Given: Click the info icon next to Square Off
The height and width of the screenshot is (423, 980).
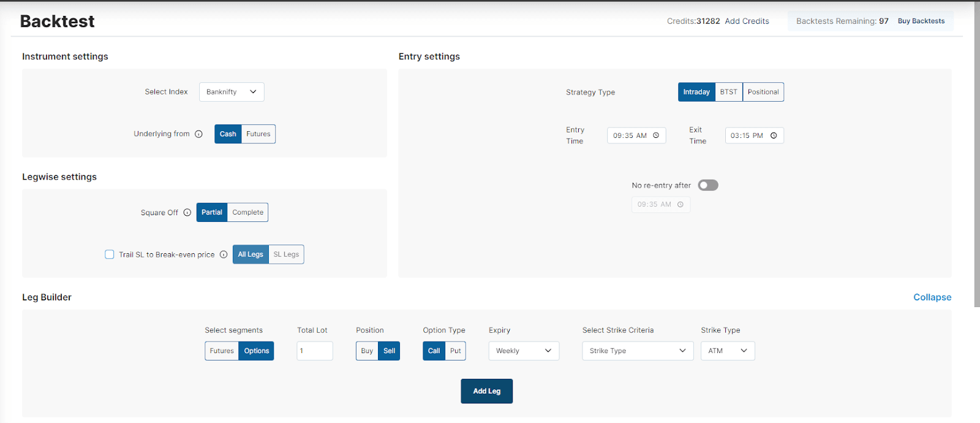Looking at the screenshot, I should (187, 213).
